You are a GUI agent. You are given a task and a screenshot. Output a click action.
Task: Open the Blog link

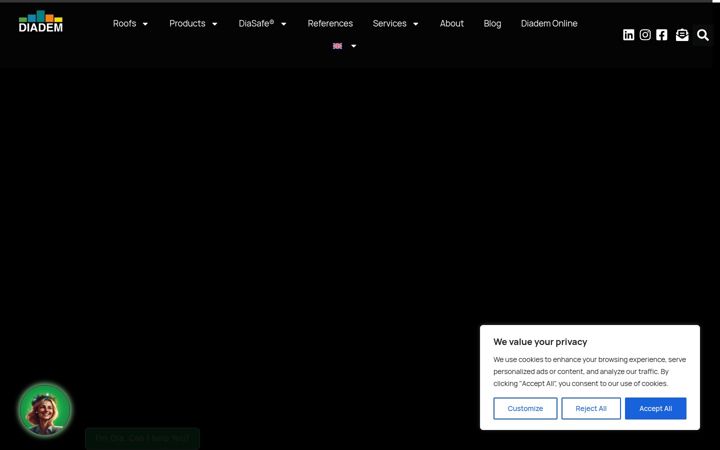click(x=492, y=23)
